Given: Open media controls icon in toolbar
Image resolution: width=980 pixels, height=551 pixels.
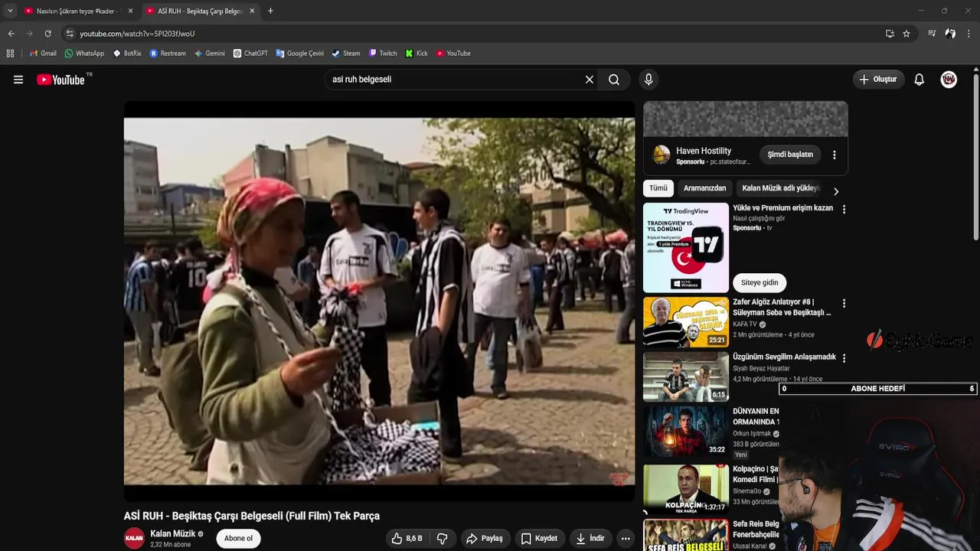Looking at the screenshot, I should [932, 34].
